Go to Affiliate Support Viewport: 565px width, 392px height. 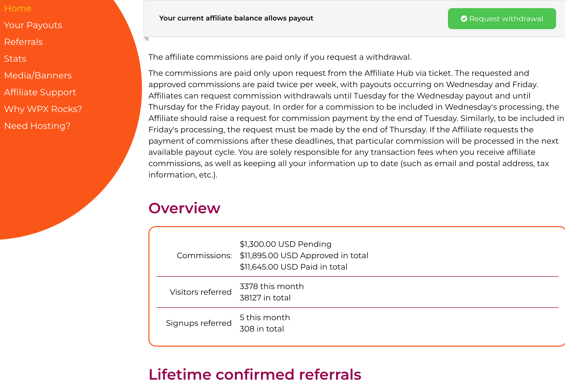[40, 92]
